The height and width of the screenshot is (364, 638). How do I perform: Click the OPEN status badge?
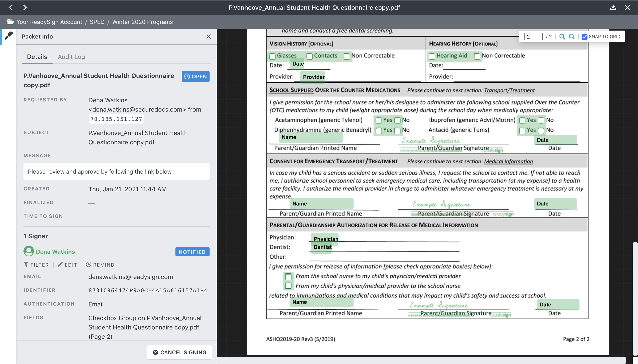[196, 77]
